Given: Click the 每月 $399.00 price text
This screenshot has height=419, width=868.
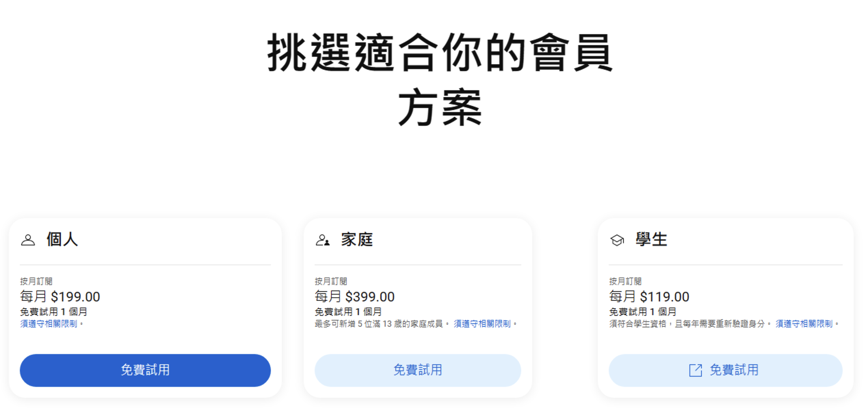Looking at the screenshot, I should [x=355, y=296].
